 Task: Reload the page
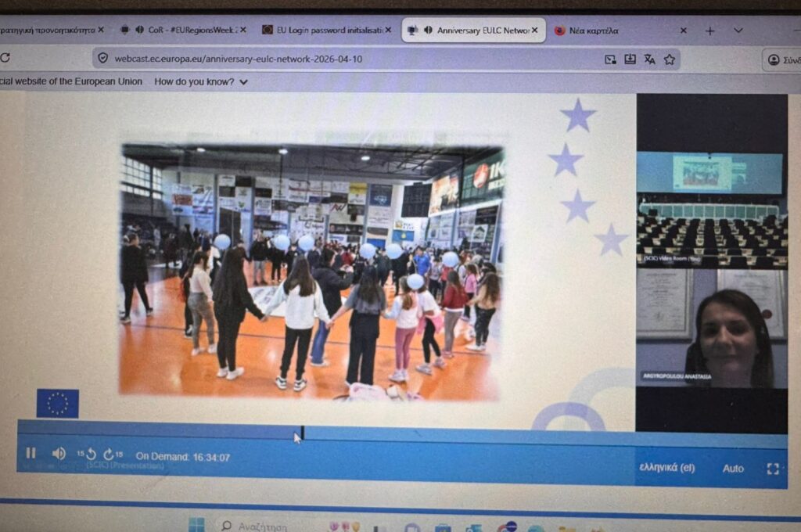click(x=5, y=58)
